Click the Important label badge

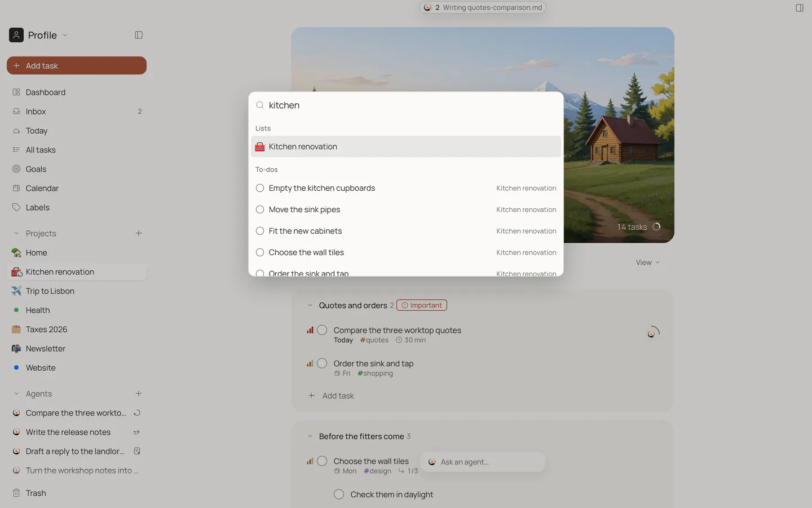point(422,305)
